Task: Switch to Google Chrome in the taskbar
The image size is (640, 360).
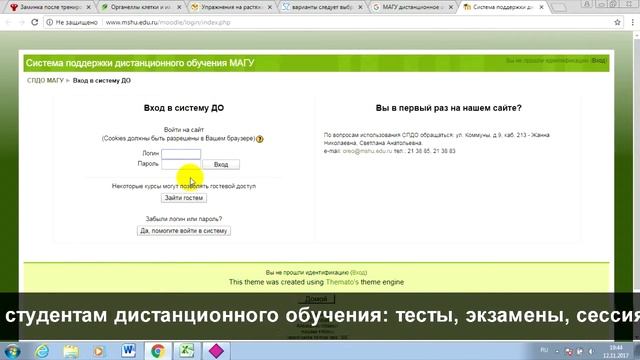Action: pyautogui.click(x=158, y=351)
